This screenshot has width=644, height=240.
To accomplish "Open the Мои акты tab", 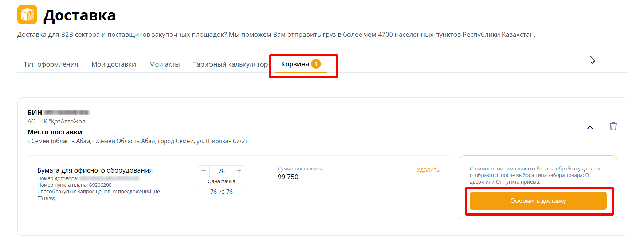I will coord(165,64).
